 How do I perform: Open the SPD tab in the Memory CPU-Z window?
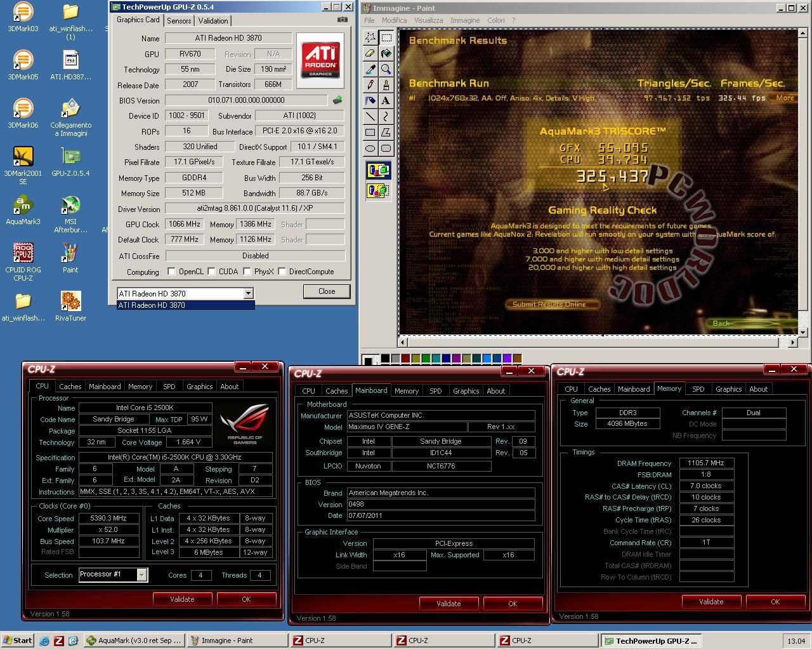698,389
